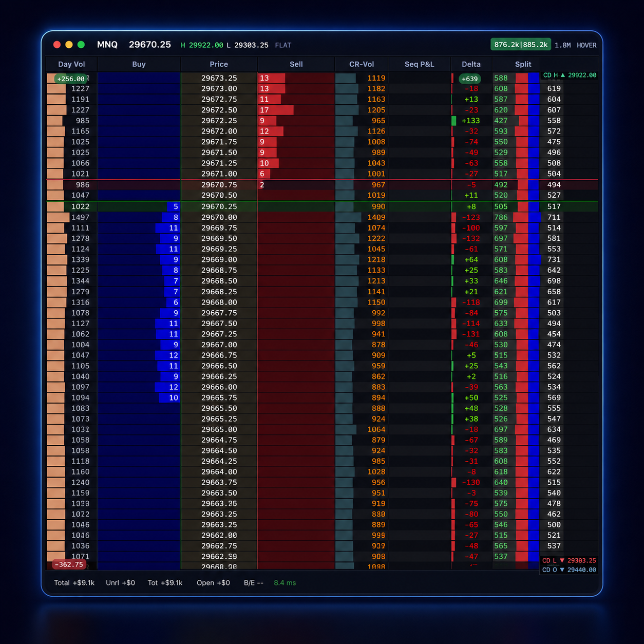Click the Delta value +133
This screenshot has width=644, height=644.
[x=471, y=121]
